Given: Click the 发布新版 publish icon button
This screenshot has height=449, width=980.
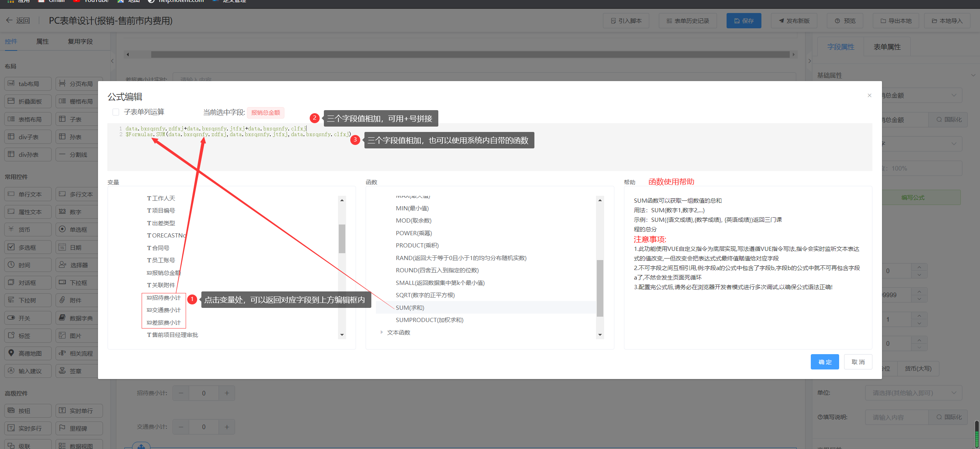Looking at the screenshot, I should [794, 21].
